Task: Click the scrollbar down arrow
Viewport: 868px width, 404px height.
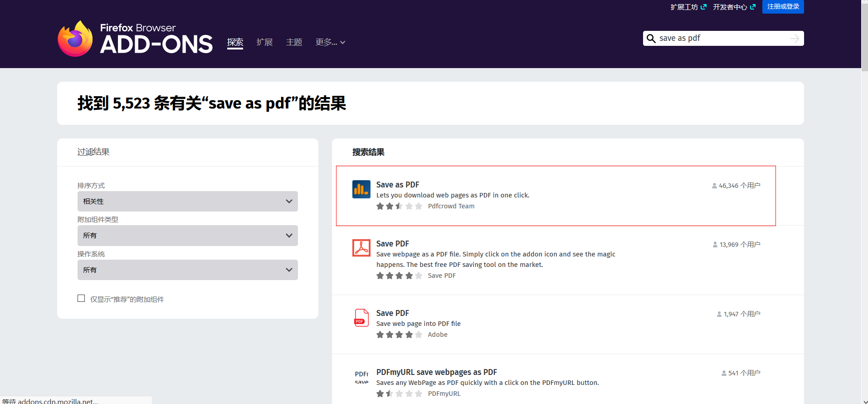Action: click(864, 401)
